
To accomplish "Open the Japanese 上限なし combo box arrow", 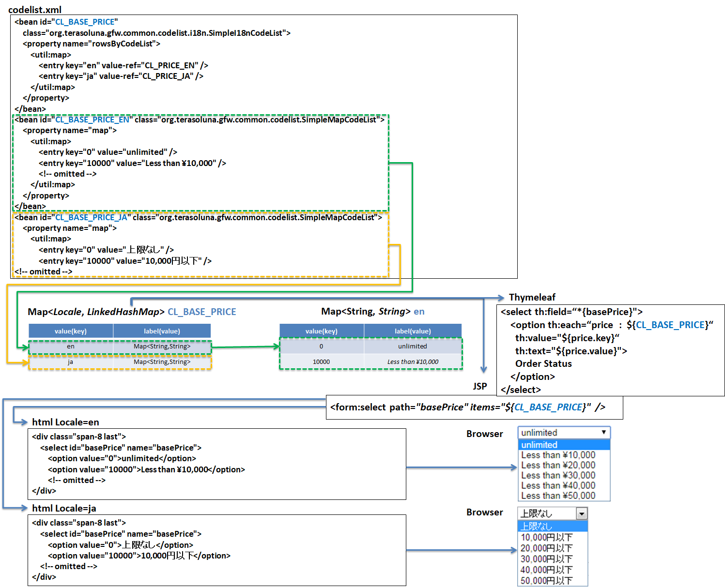I will 582,513.
